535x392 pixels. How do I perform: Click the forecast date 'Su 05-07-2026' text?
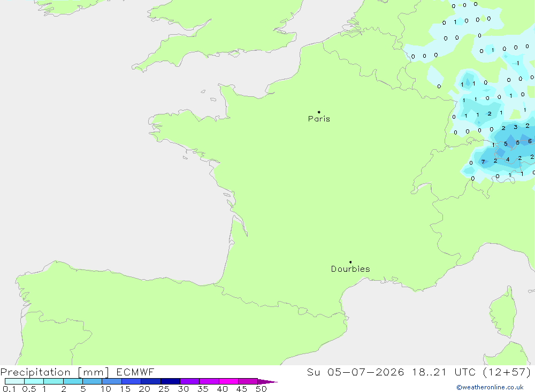355,372
